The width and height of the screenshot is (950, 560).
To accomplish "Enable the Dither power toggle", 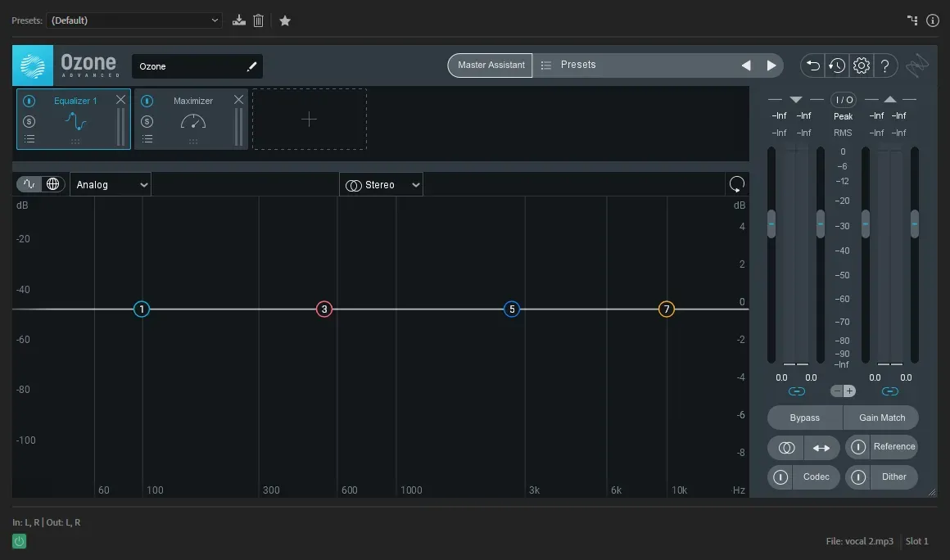I will click(x=858, y=477).
